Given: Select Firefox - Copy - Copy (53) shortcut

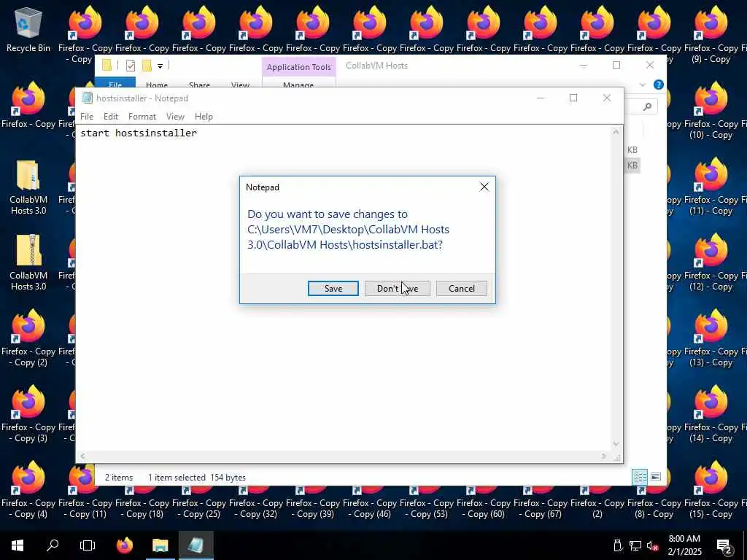Looking at the screenshot, I should tap(426, 502).
